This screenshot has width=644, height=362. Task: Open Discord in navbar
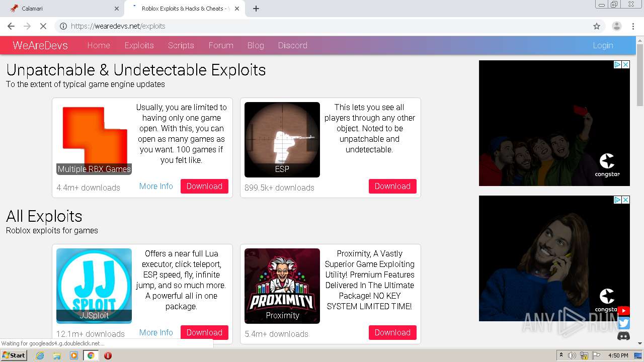click(293, 45)
